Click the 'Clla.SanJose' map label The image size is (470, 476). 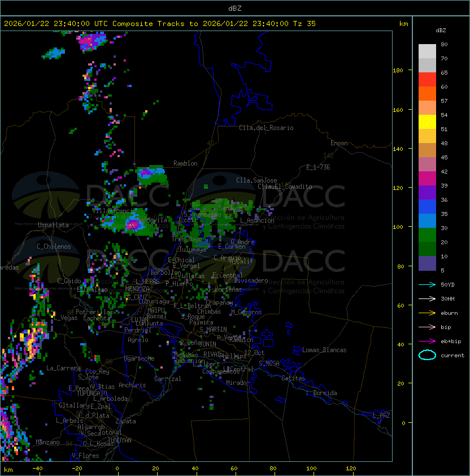click(256, 180)
